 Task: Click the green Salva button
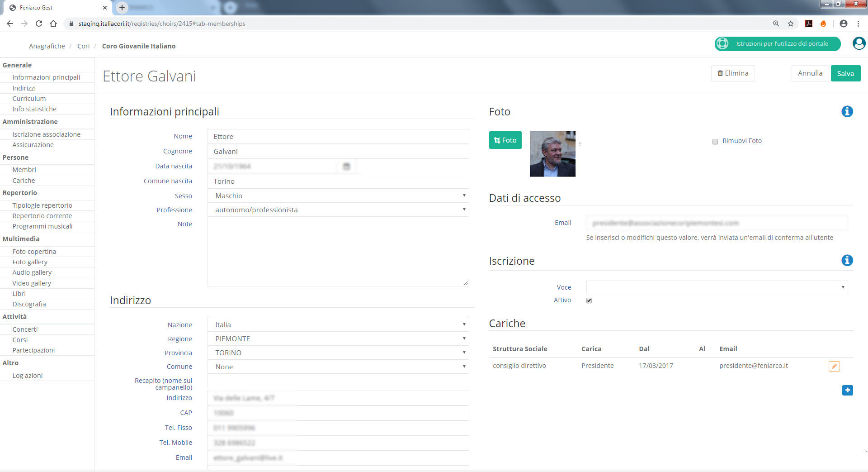[845, 73]
